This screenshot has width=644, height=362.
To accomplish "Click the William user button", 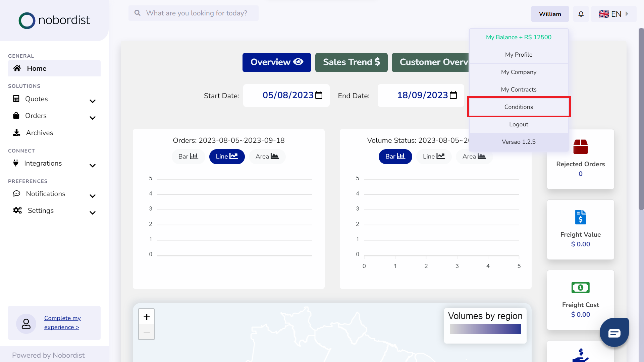I will click(550, 14).
